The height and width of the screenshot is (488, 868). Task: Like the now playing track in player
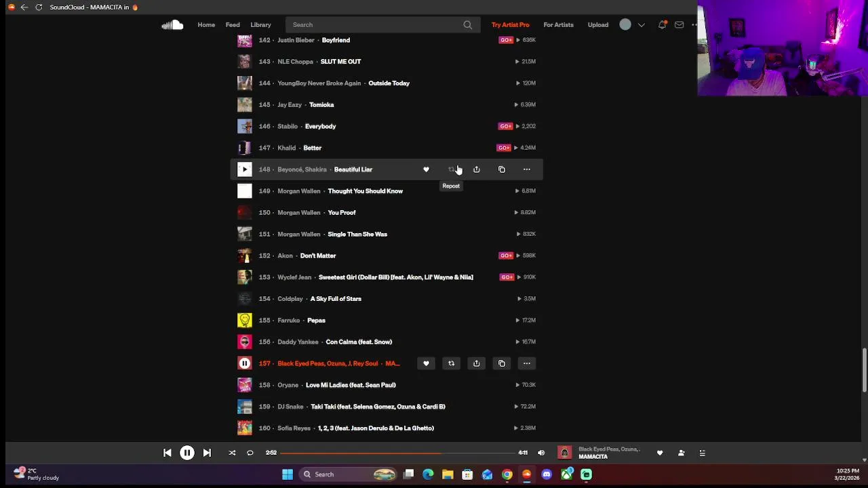(660, 453)
